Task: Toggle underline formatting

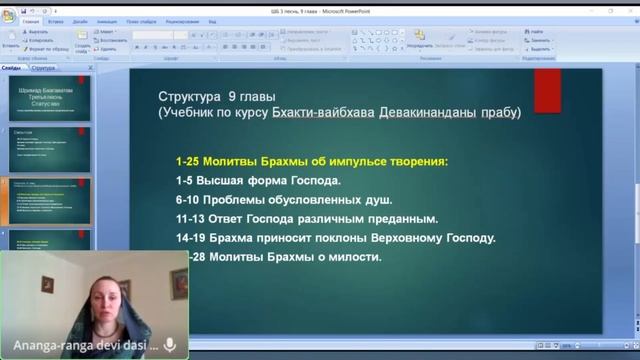Action: (x=155, y=48)
